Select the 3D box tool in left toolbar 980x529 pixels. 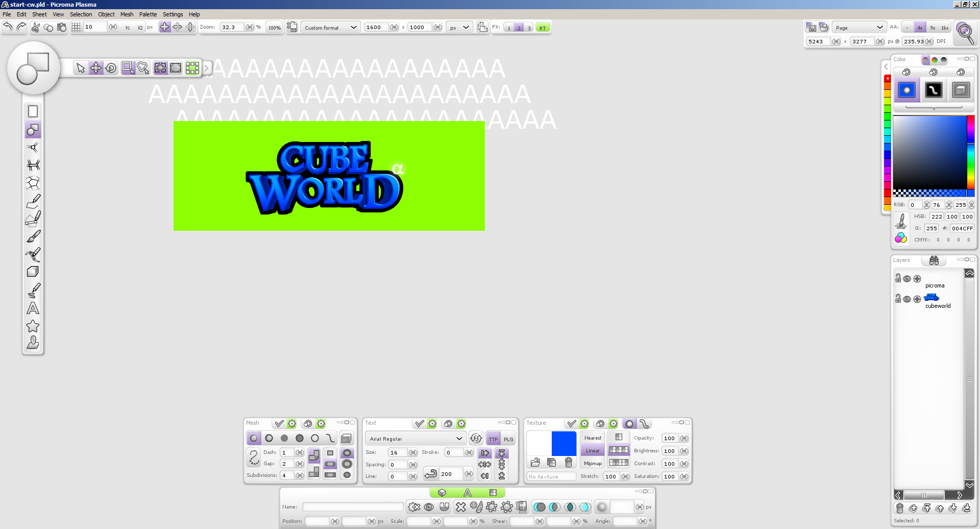[33, 272]
